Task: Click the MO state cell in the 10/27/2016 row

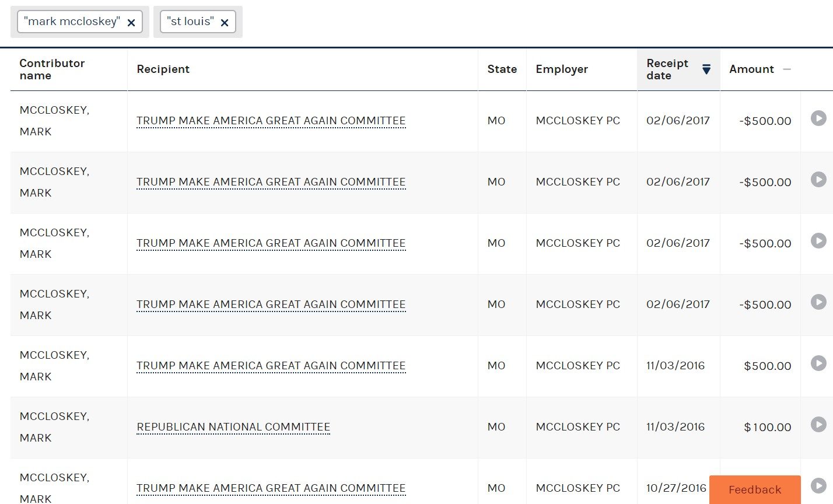Action: [496, 488]
